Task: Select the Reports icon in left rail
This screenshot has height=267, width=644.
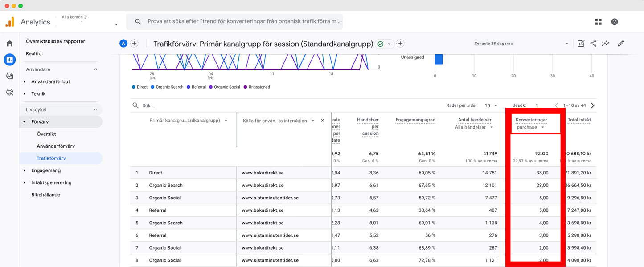Action: point(9,59)
